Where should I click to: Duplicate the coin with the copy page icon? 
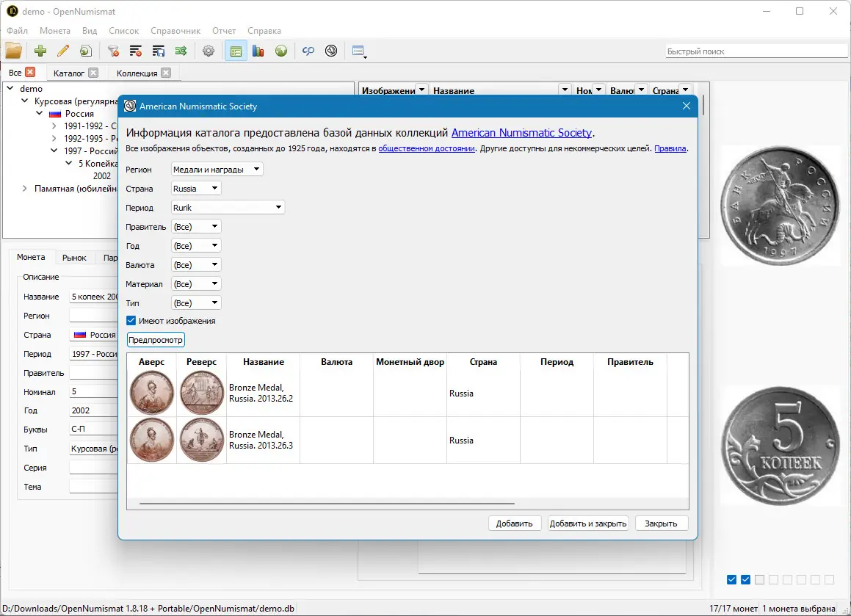(86, 51)
